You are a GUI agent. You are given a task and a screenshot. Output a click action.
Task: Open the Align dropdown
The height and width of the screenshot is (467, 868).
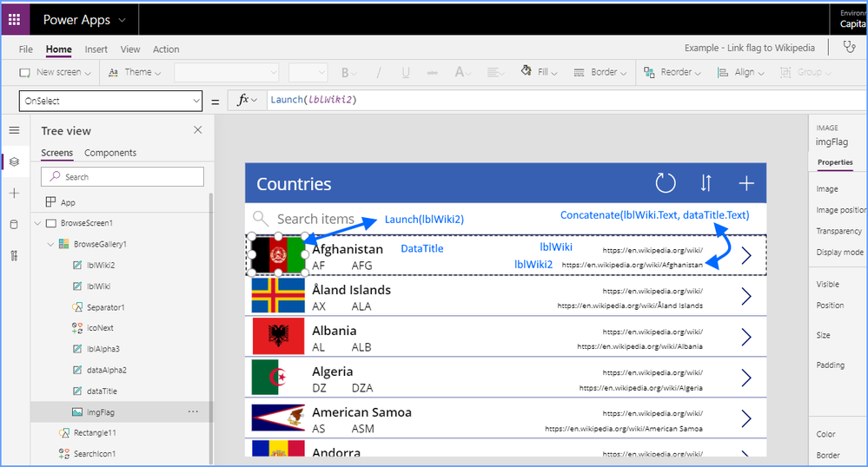coord(740,73)
